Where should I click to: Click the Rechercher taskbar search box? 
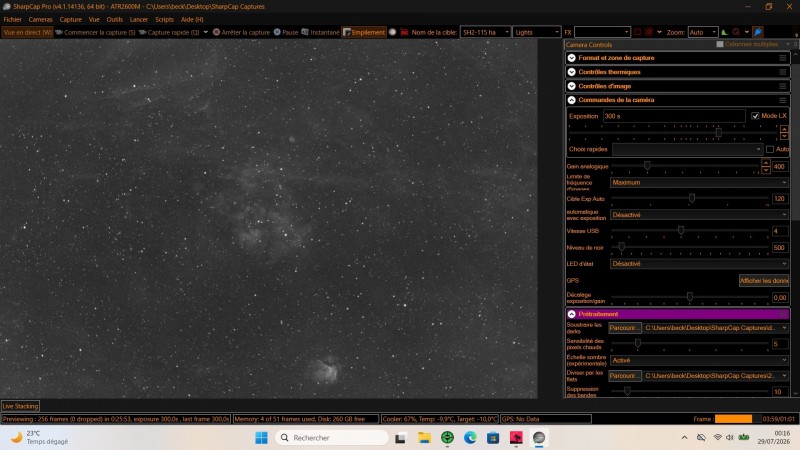coord(332,438)
